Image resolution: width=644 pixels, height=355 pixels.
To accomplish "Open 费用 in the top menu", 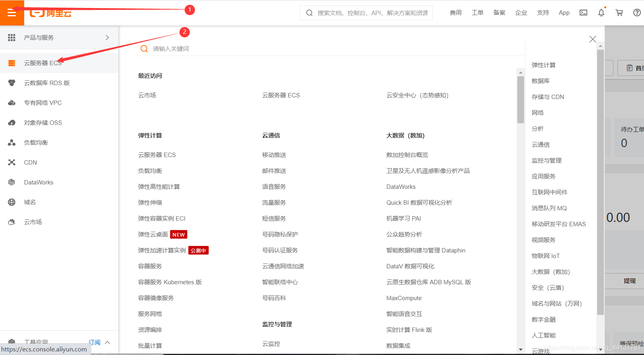I will pos(455,13).
